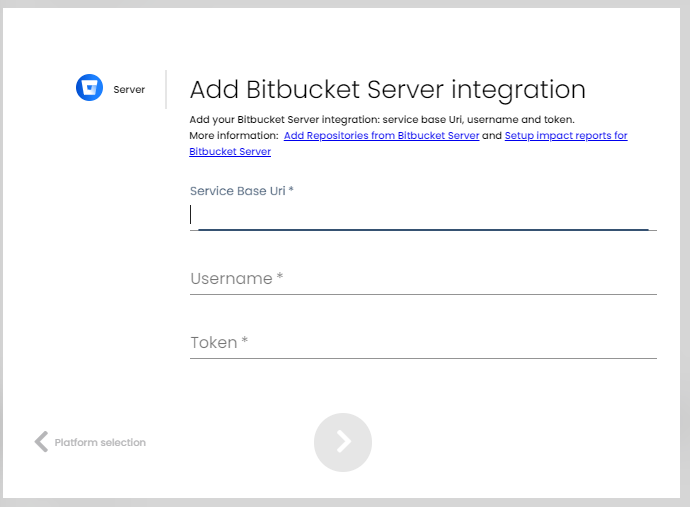
Task: Click the left chevron back arrow
Action: click(x=41, y=442)
